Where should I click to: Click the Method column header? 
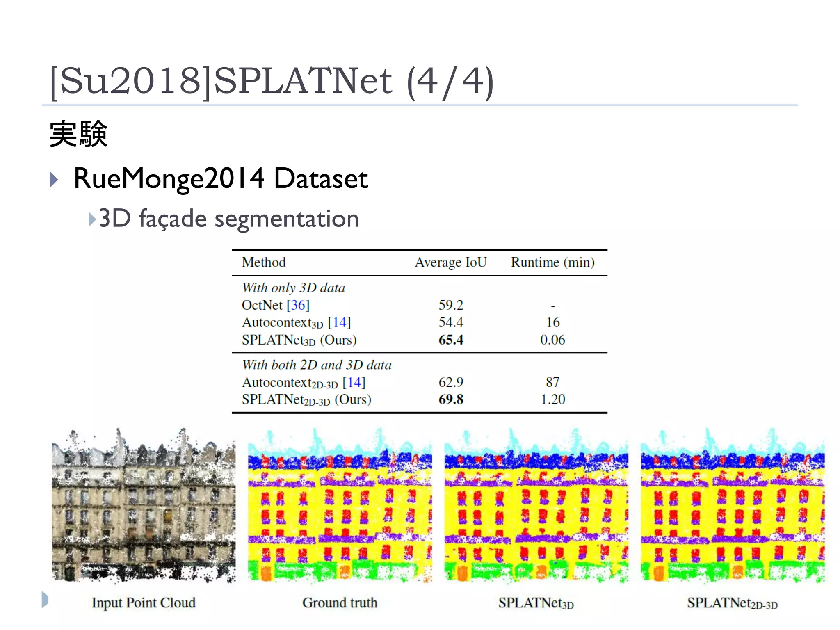coord(264,262)
